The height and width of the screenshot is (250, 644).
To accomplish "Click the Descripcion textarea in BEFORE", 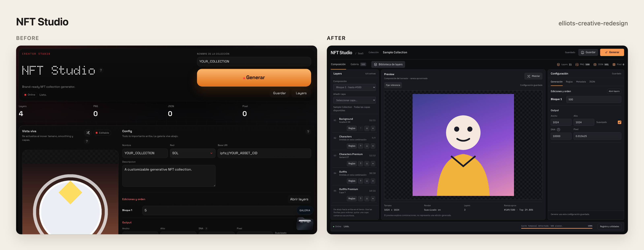I will pyautogui.click(x=169, y=176).
